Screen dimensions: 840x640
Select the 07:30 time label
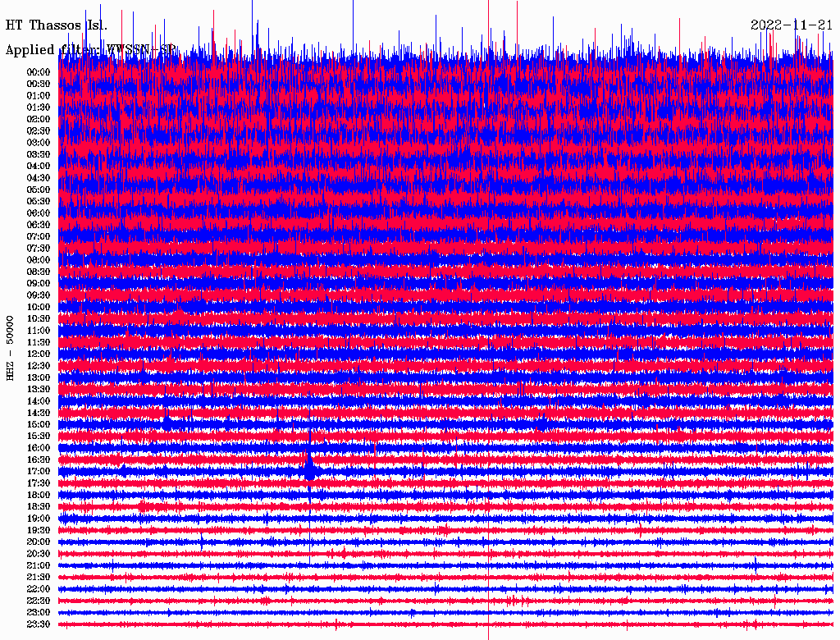tap(39, 249)
